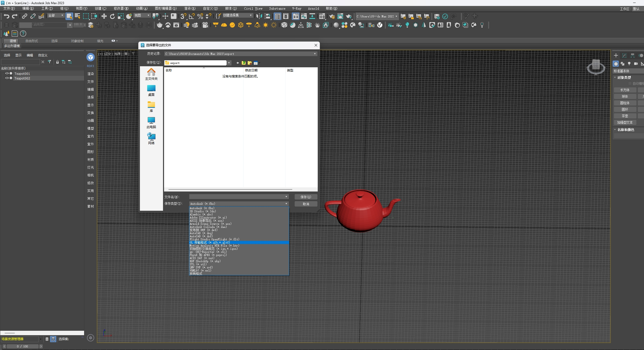Click the 取消 button
The height and width of the screenshot is (350, 644).
[306, 204]
